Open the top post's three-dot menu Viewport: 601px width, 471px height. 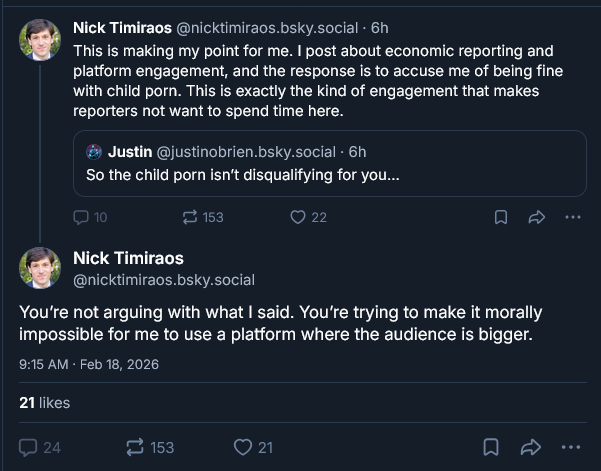(572, 217)
